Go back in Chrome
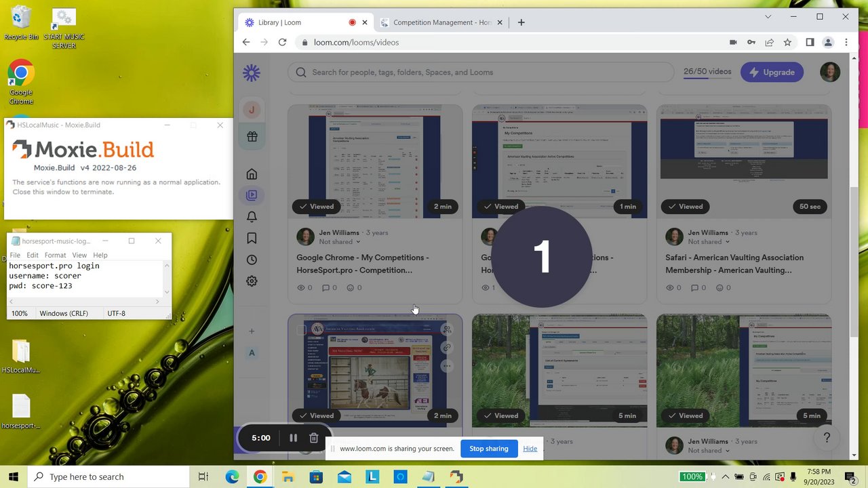 246,42
